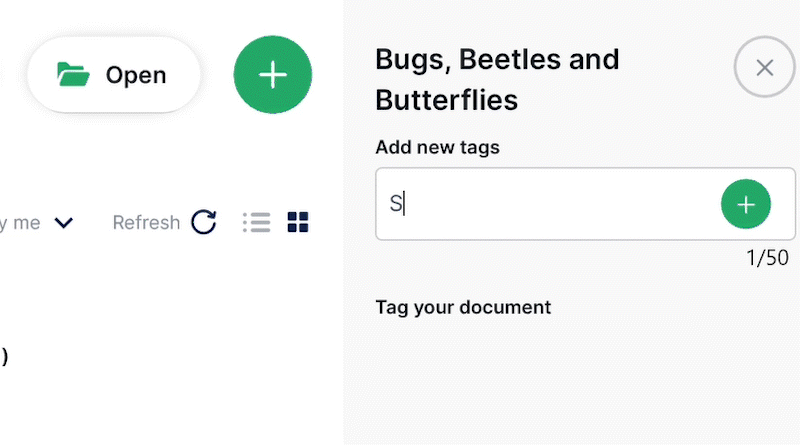Screen dimensions: 800x445
Task: Add the typed tag with plus button
Action: 745,204
